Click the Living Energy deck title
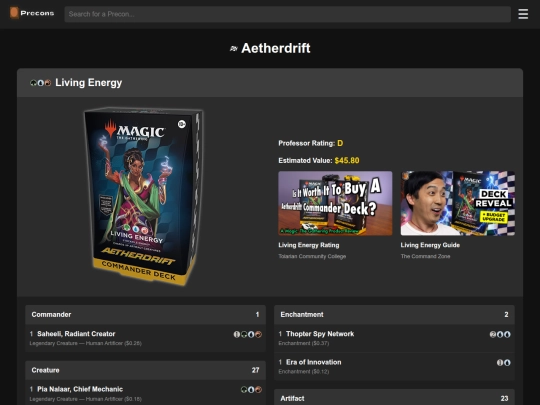The image size is (540, 405). click(x=89, y=83)
